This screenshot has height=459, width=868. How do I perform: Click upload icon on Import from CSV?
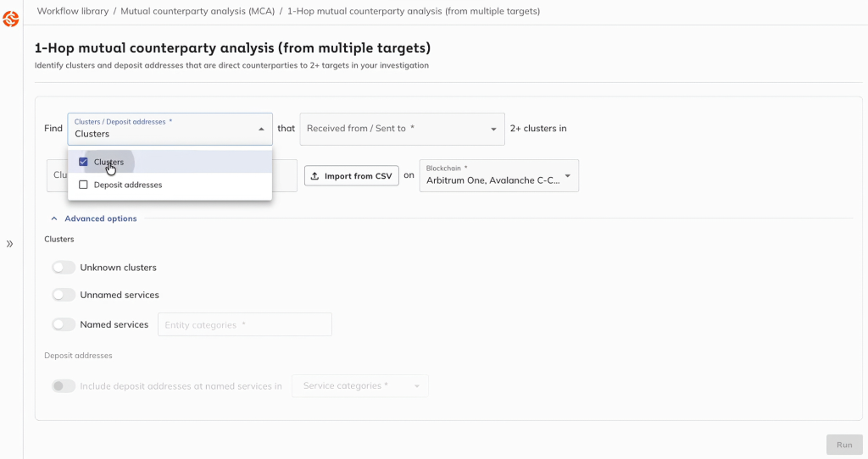click(x=315, y=176)
